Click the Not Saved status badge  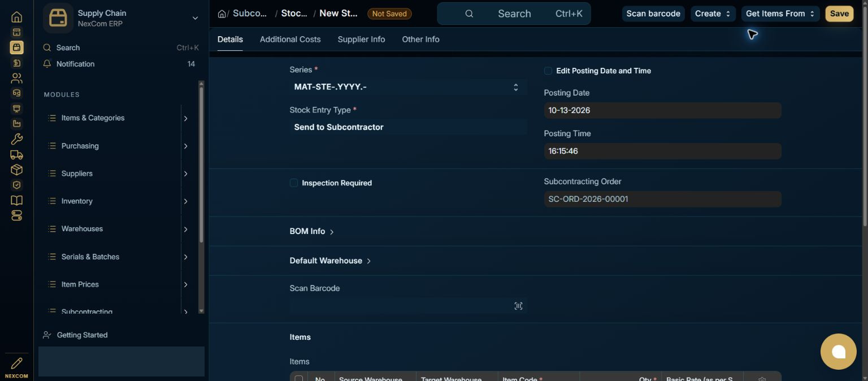pyautogui.click(x=389, y=14)
